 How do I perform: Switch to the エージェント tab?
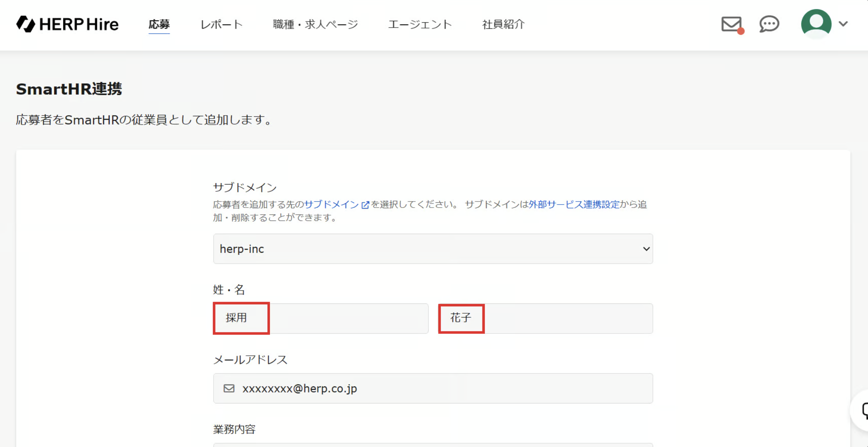click(420, 25)
